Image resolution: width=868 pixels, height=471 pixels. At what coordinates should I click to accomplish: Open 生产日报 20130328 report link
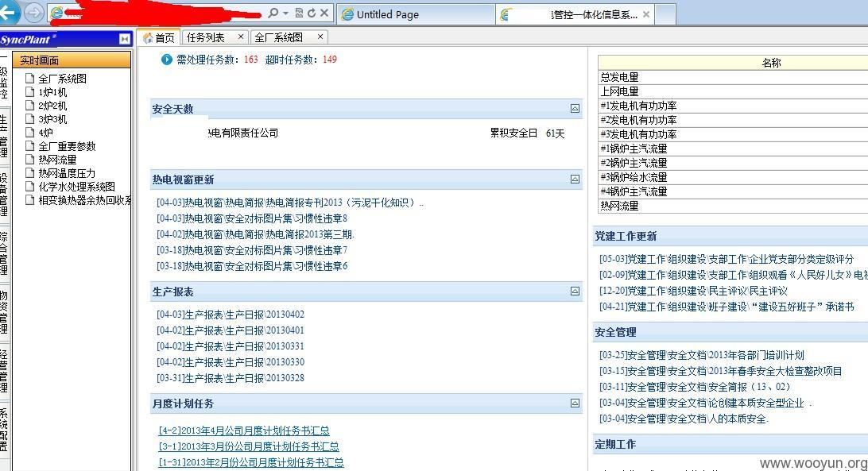(x=231, y=378)
